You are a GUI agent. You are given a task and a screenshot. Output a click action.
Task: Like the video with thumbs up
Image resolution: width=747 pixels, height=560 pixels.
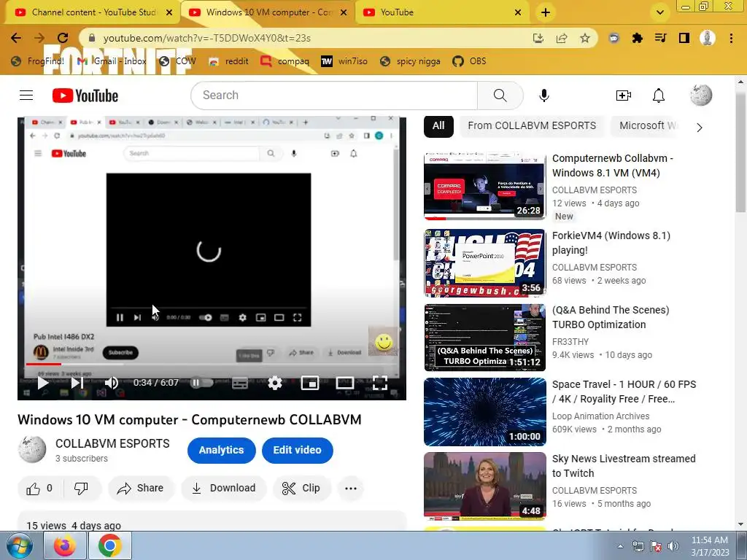tap(39, 488)
